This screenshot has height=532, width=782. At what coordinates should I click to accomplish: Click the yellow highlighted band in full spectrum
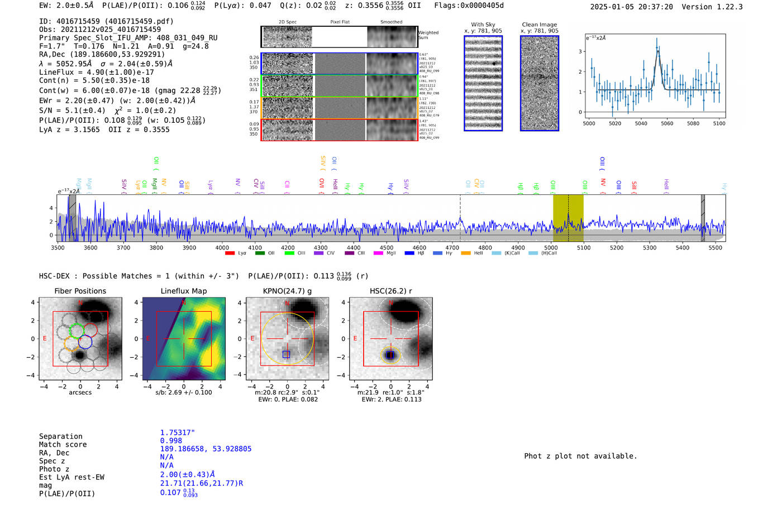pyautogui.click(x=568, y=218)
